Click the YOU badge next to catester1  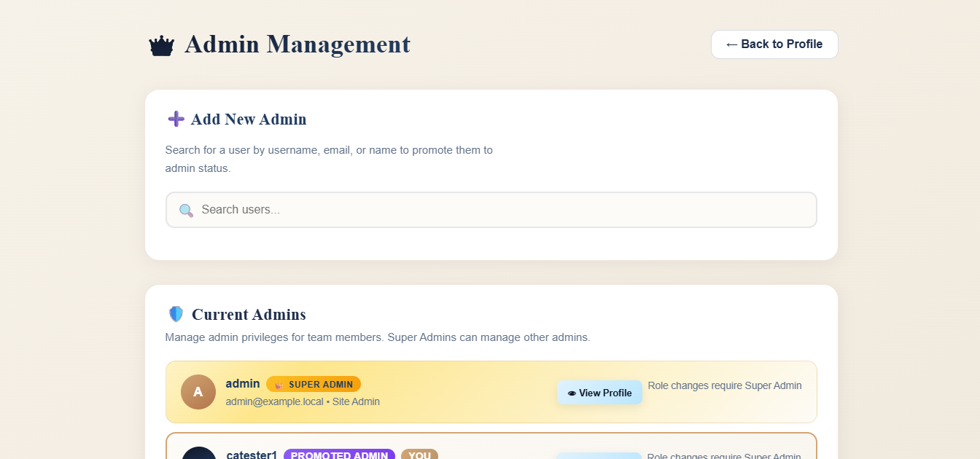click(419, 455)
